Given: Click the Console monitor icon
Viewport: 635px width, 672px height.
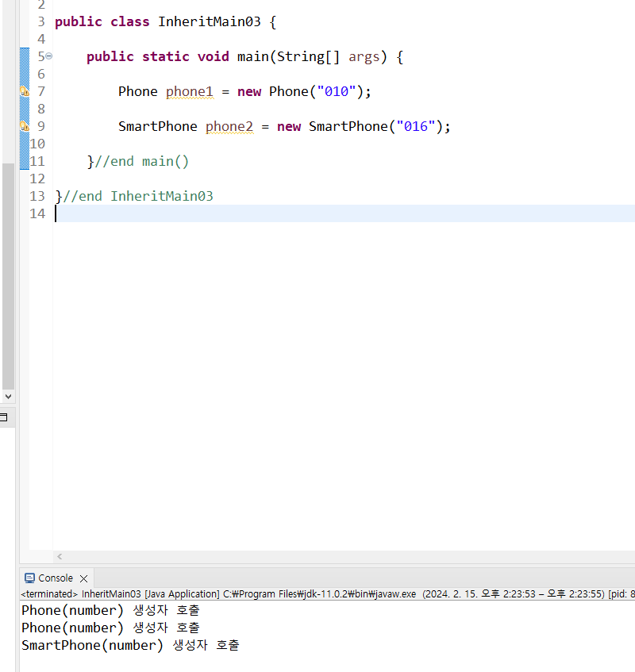Looking at the screenshot, I should click(x=29, y=578).
